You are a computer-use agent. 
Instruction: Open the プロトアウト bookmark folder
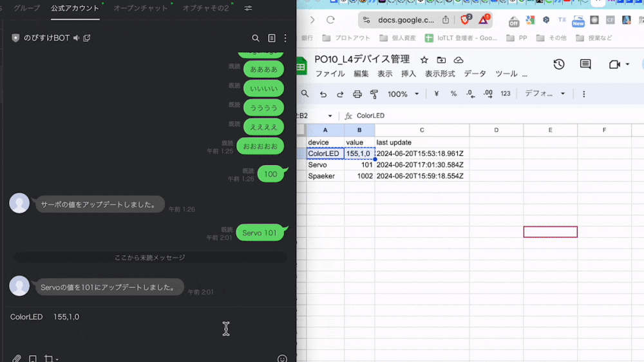click(x=346, y=38)
